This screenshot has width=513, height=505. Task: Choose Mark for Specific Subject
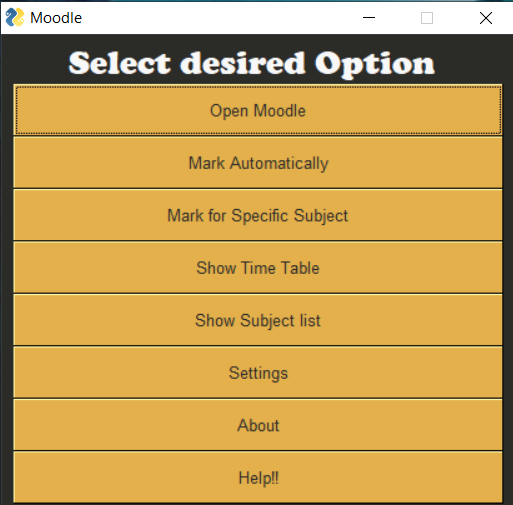pyautogui.click(x=258, y=215)
